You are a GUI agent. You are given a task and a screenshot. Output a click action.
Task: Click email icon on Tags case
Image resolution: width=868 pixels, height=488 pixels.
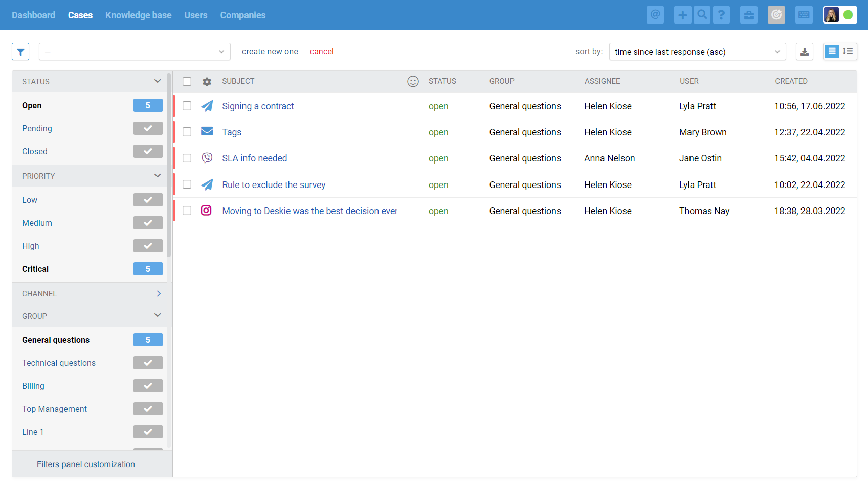point(207,132)
